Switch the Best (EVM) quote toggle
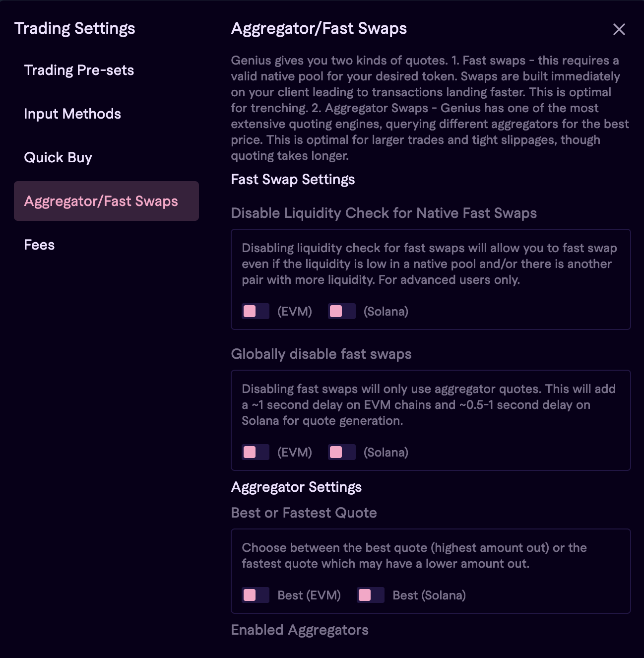This screenshot has width=644, height=658. [x=256, y=595]
